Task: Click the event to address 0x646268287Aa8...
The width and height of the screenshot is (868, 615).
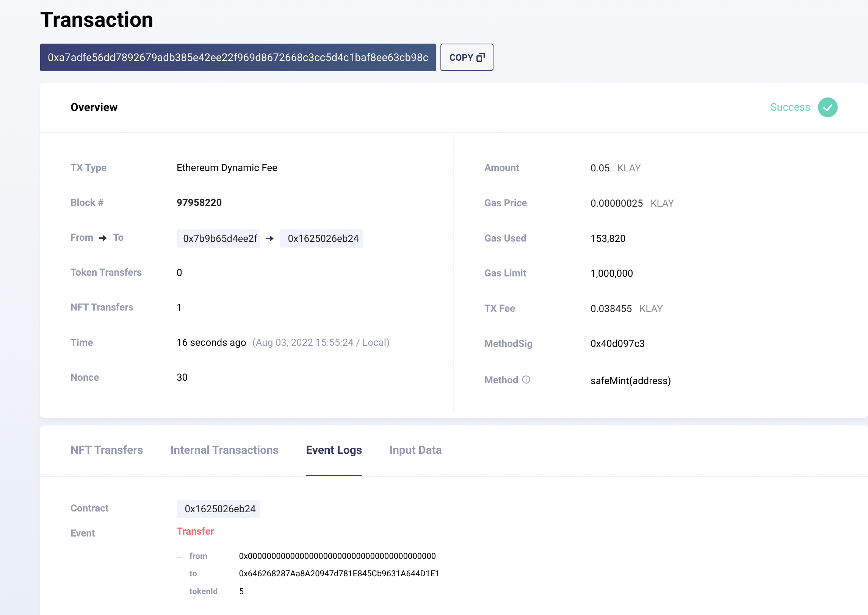Action: pos(338,573)
